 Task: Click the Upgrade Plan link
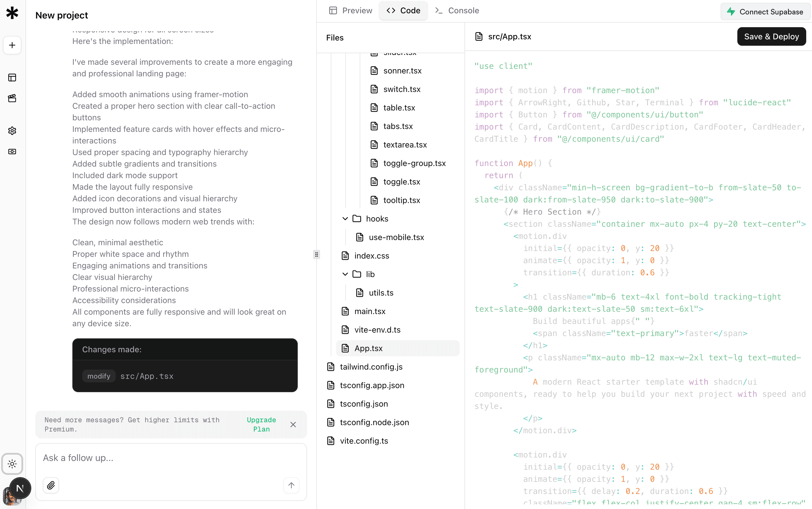coord(261,425)
